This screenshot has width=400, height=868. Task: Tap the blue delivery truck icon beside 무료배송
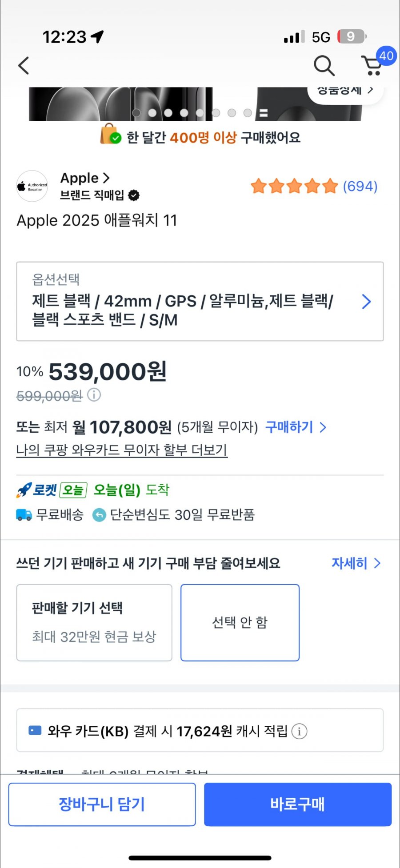(x=23, y=515)
